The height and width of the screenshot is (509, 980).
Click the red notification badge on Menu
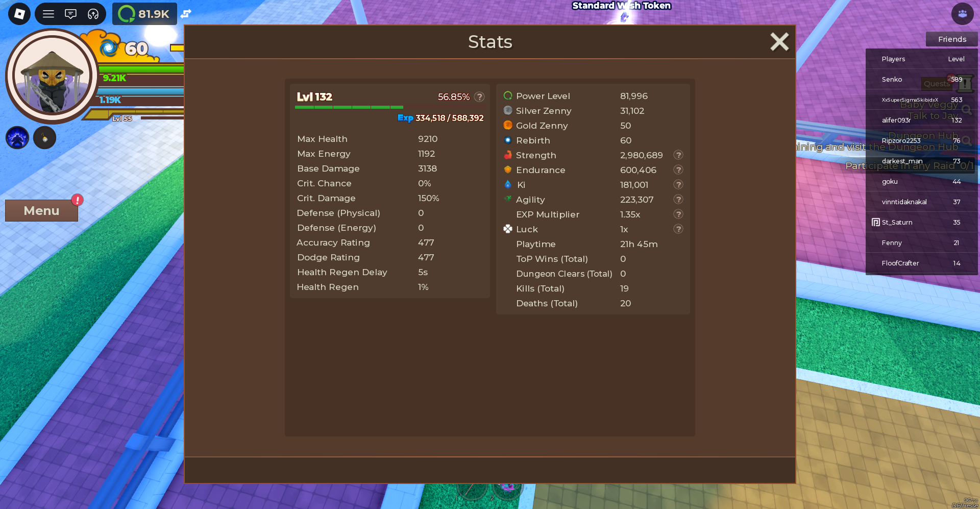77,200
